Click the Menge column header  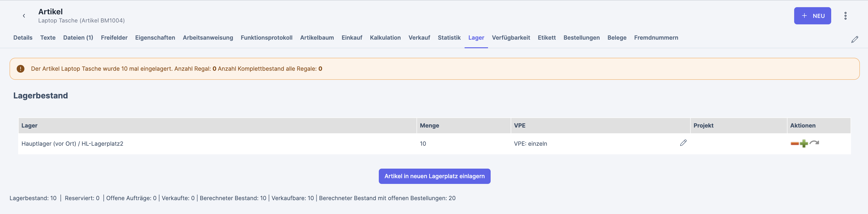pos(429,125)
